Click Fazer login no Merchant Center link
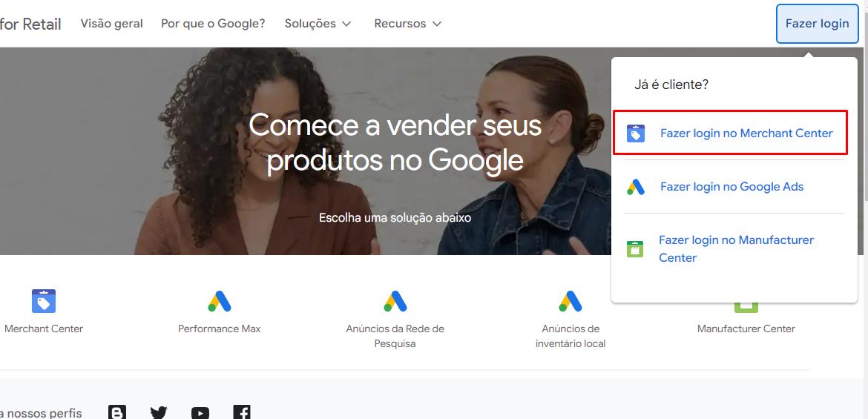This screenshot has height=419, width=868. pos(746,133)
